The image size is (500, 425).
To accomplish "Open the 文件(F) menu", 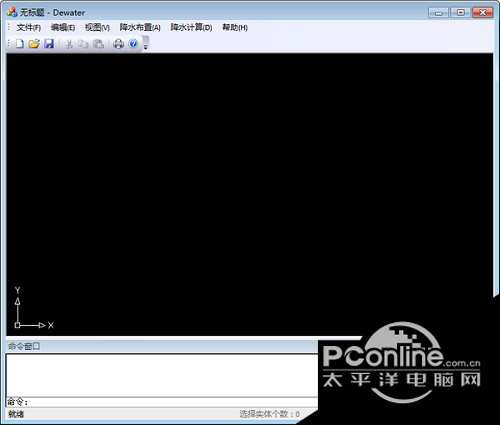I will (x=29, y=28).
